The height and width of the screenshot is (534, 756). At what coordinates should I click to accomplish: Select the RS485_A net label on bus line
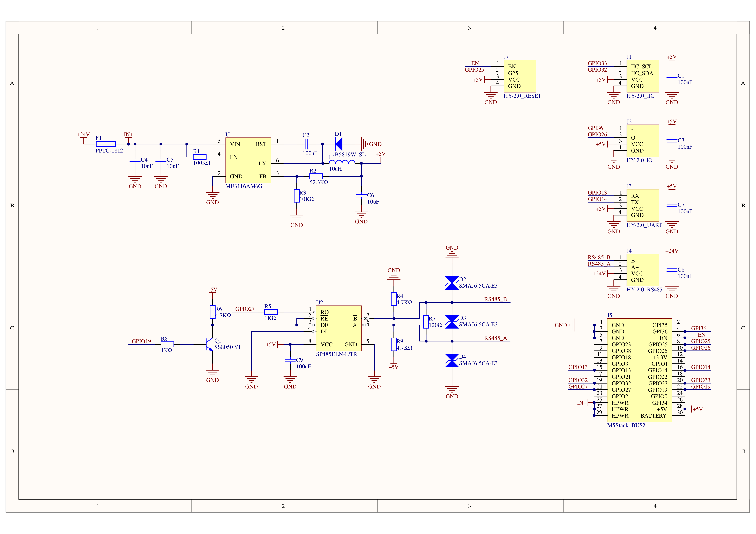(x=495, y=338)
